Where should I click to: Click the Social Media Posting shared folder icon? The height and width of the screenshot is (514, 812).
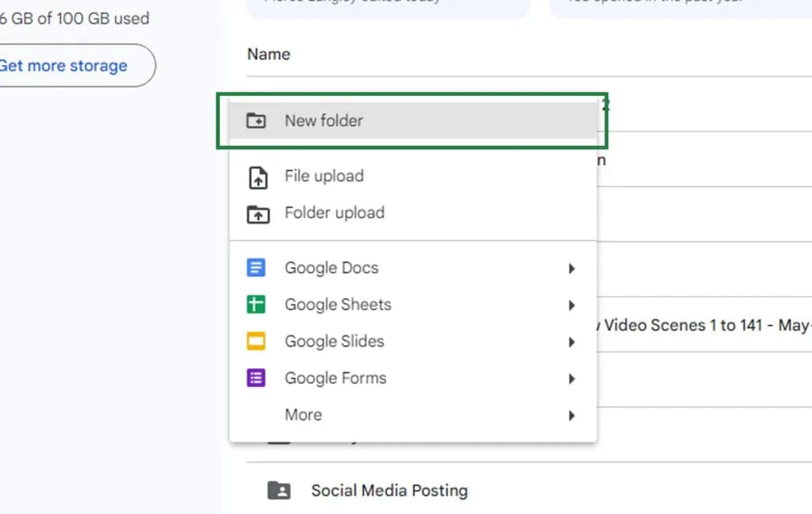(x=279, y=490)
